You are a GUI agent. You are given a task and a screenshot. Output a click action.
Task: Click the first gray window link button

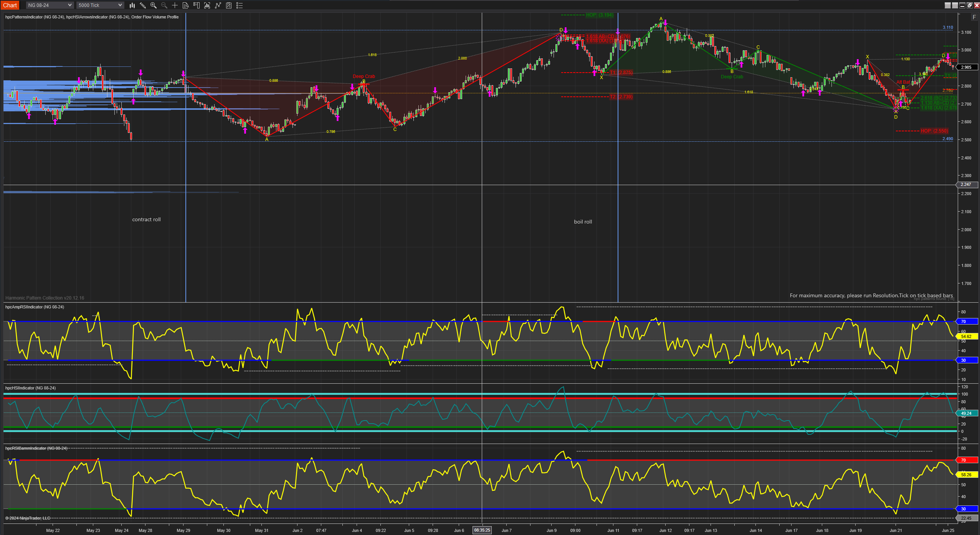[x=948, y=5]
